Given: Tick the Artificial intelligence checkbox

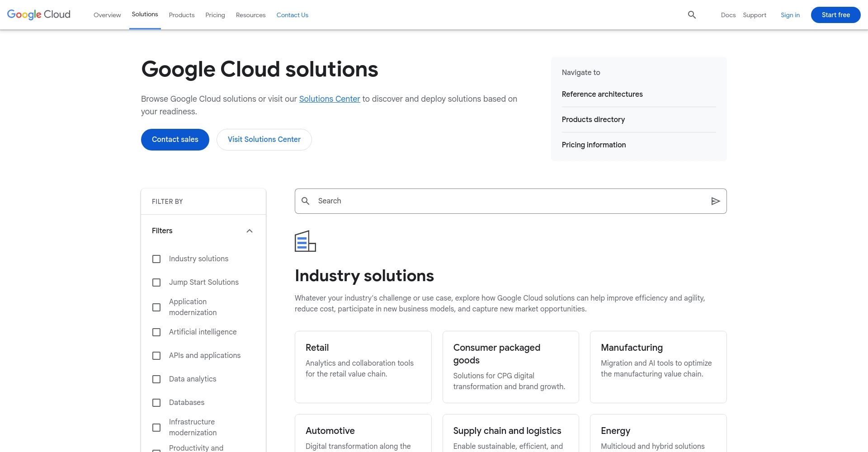Looking at the screenshot, I should 156,332.
